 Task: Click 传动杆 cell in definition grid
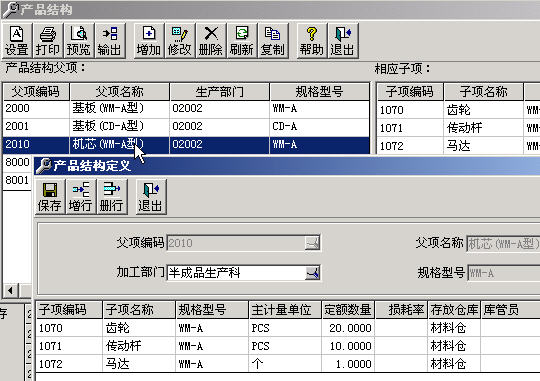pos(139,346)
